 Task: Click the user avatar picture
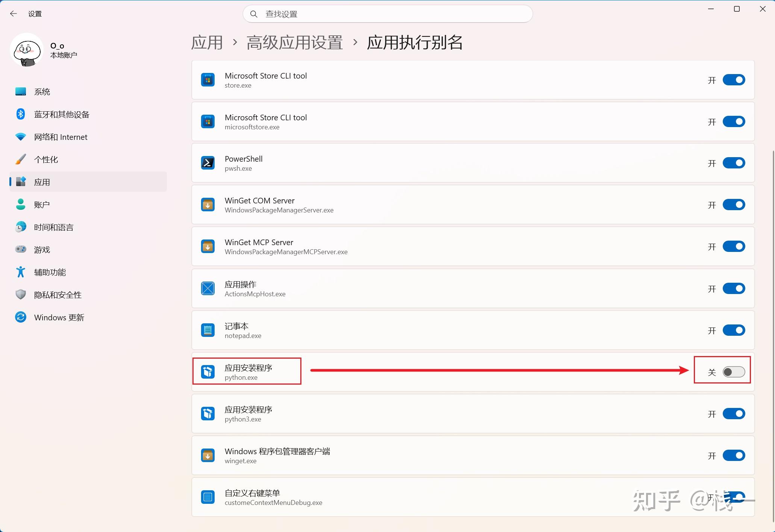[x=27, y=50]
